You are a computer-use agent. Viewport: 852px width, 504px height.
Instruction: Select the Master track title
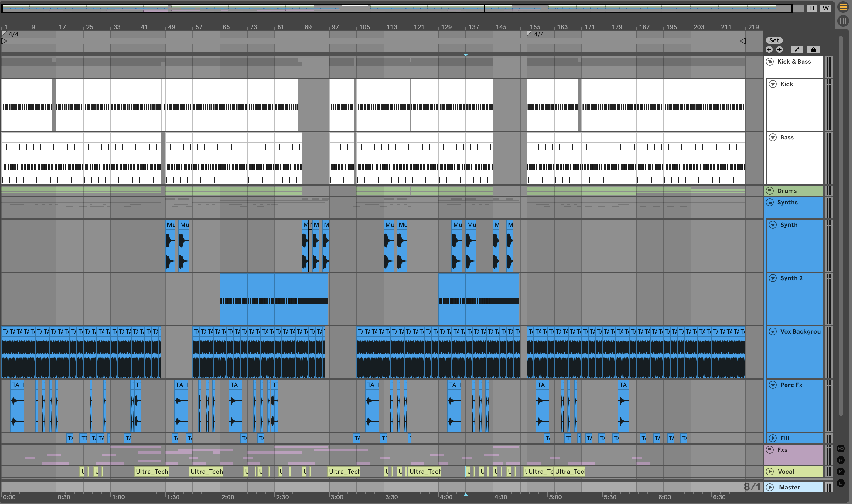tap(789, 487)
